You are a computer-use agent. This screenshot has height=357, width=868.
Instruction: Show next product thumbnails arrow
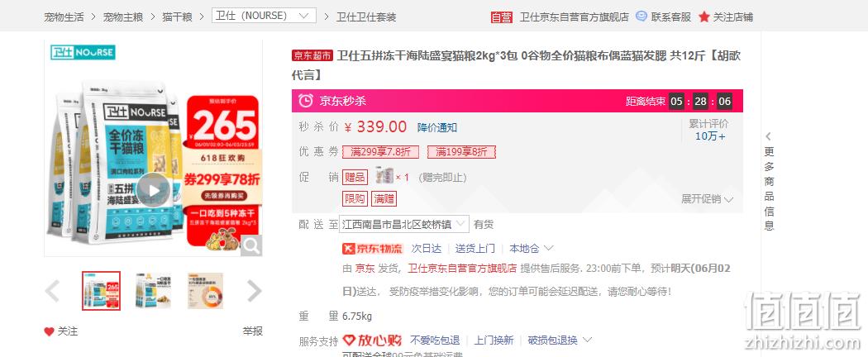pos(254,291)
